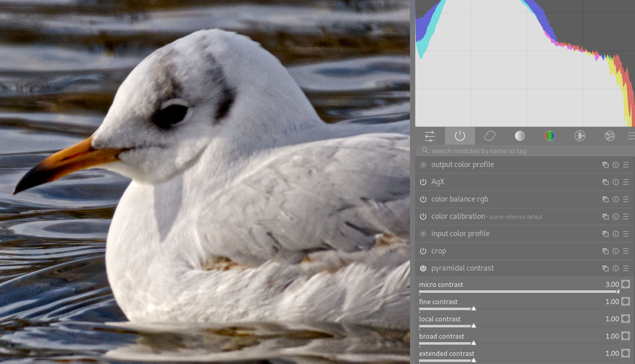635x364 pixels.
Task: Turn off the crop module
Action: pos(423,251)
